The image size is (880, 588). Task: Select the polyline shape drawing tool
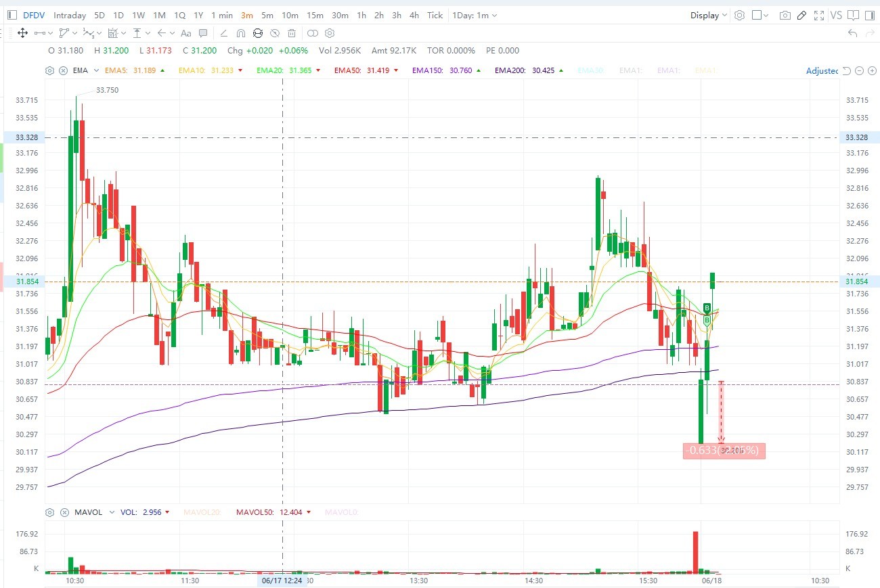(x=64, y=32)
